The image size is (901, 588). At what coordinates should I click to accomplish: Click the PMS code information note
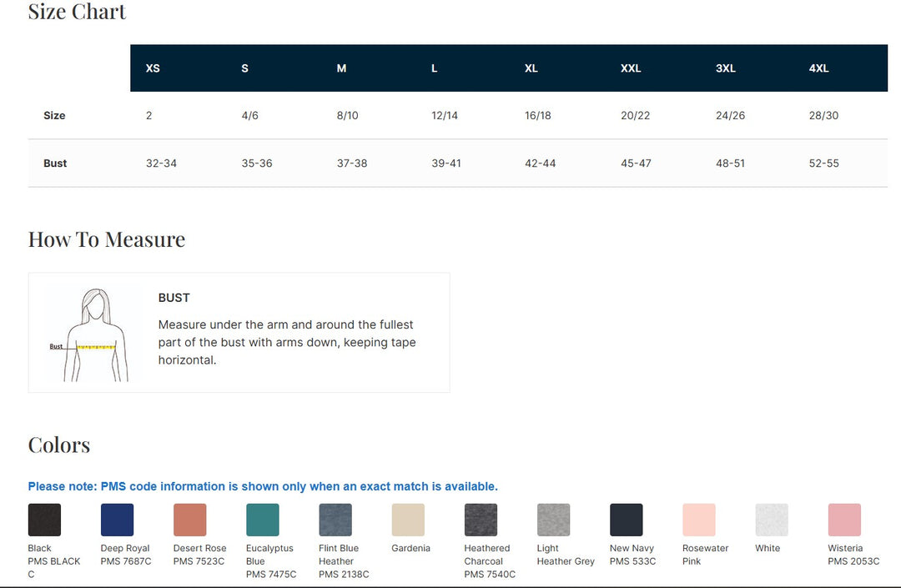point(263,486)
